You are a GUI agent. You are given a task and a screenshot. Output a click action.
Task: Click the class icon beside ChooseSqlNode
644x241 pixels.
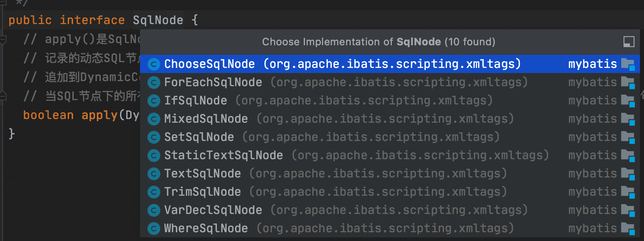click(154, 64)
